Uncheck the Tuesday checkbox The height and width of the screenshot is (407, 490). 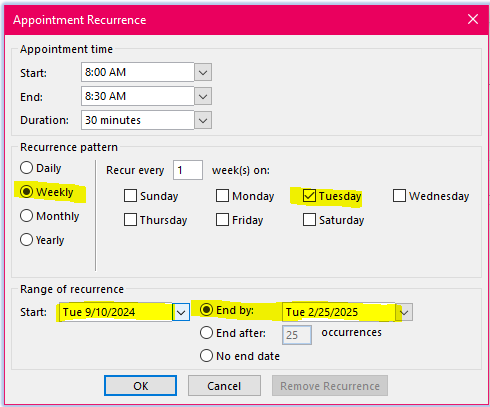click(309, 196)
